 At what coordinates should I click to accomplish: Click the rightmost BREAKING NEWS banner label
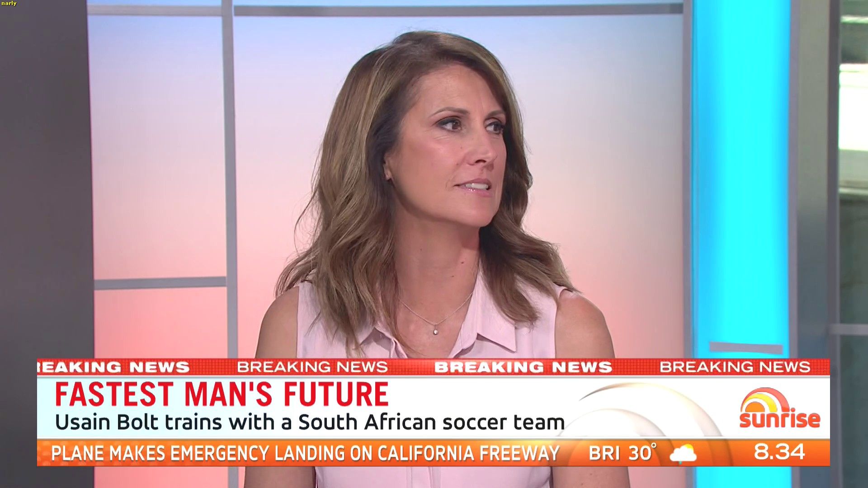coord(735,366)
